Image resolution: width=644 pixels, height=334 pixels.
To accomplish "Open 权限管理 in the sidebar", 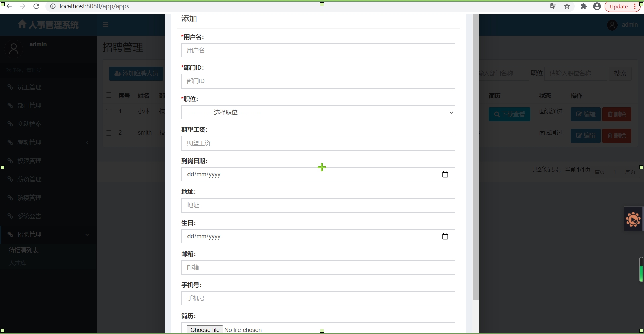I will tap(29, 161).
